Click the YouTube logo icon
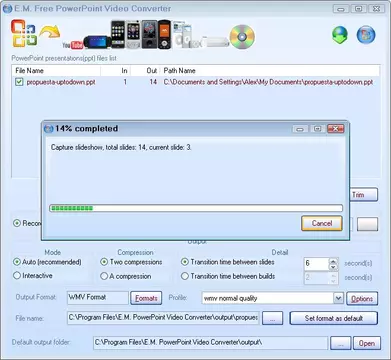This screenshot has width=391, height=360. tap(72, 45)
